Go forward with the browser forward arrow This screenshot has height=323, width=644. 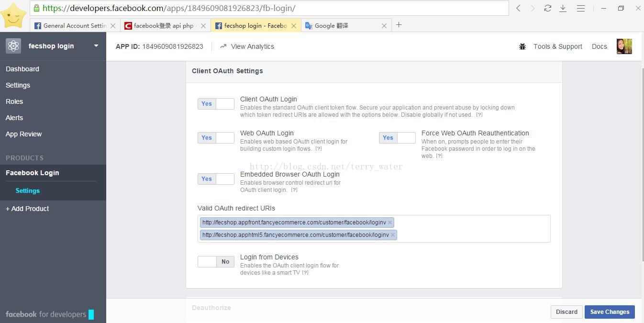click(x=533, y=8)
